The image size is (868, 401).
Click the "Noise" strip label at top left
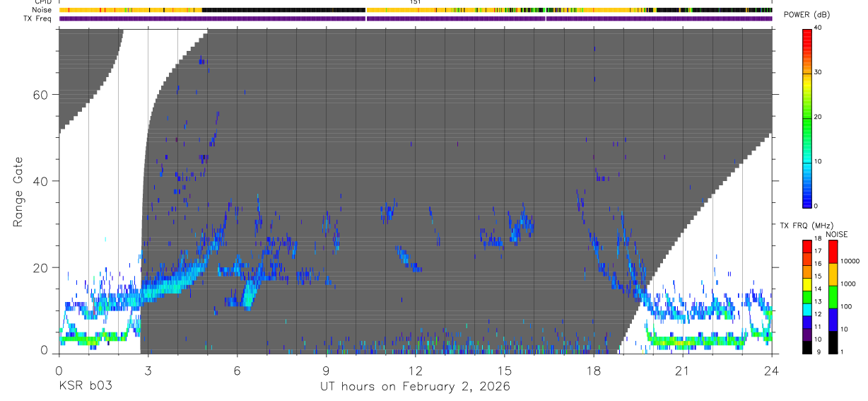pyautogui.click(x=42, y=10)
